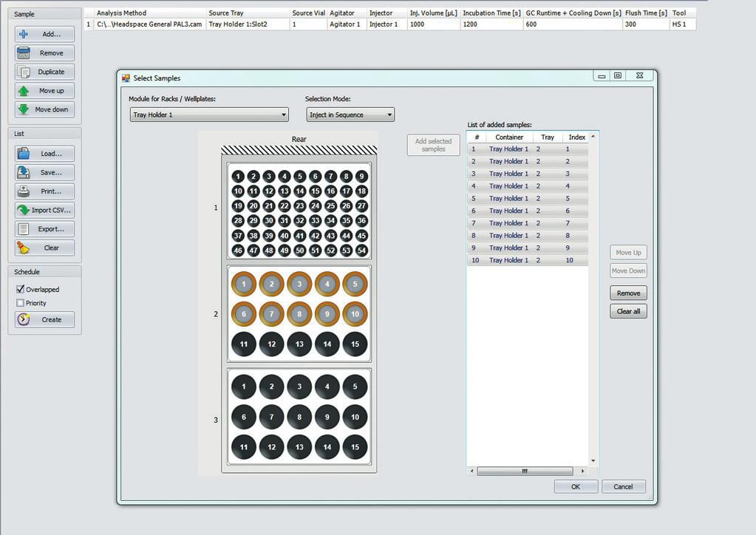Select sample row 5 in added samples list
The image size is (756, 535).
tap(517, 198)
